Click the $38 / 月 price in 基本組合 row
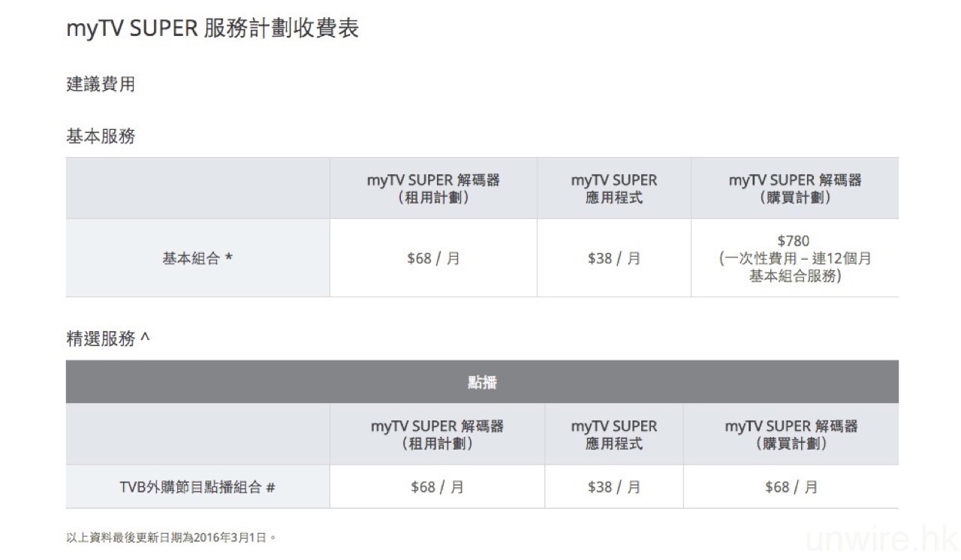 pyautogui.click(x=613, y=258)
